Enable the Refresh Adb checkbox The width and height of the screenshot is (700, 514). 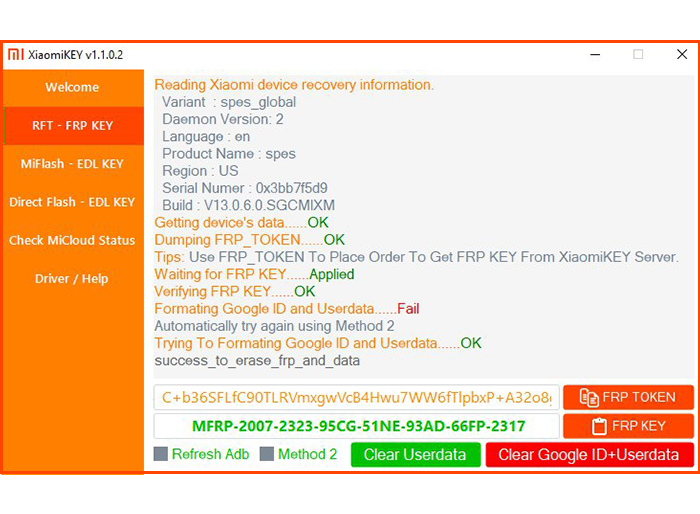pos(161,454)
